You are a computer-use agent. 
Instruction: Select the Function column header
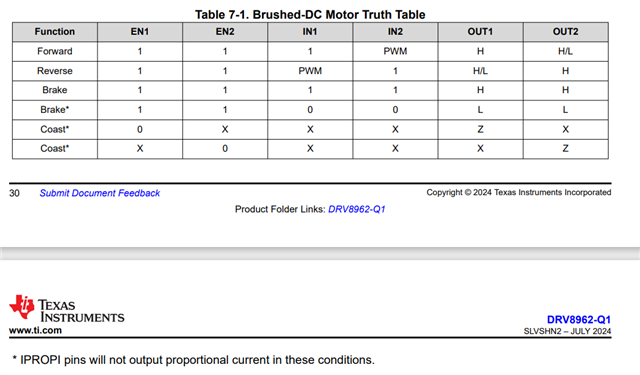pyautogui.click(x=55, y=32)
